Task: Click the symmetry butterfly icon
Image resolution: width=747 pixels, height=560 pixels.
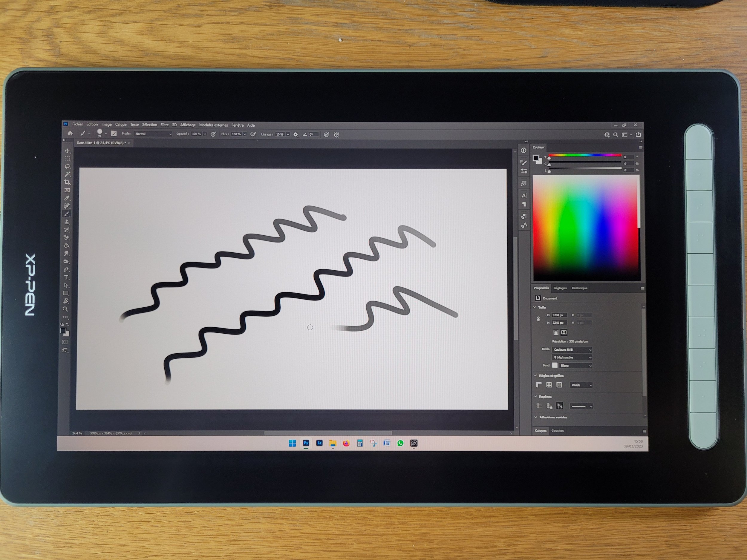Action: [x=336, y=134]
